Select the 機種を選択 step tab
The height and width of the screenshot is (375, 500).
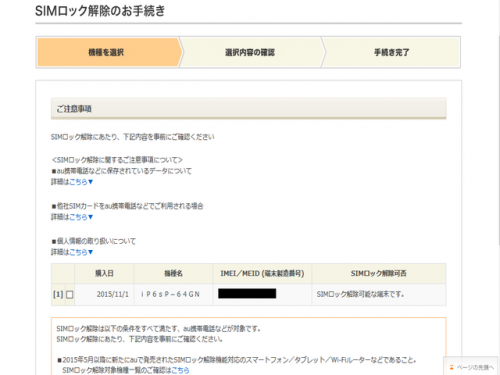pyautogui.click(x=109, y=52)
